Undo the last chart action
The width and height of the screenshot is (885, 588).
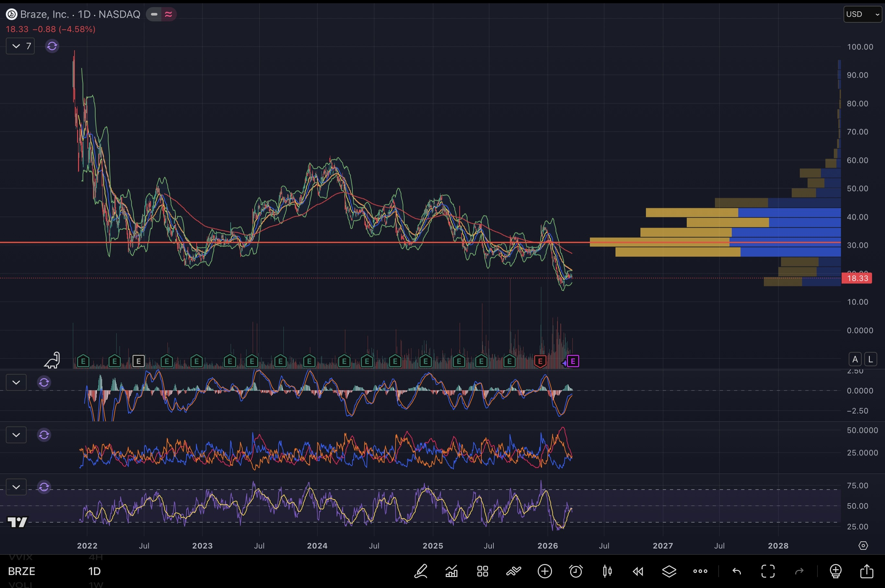(x=737, y=571)
